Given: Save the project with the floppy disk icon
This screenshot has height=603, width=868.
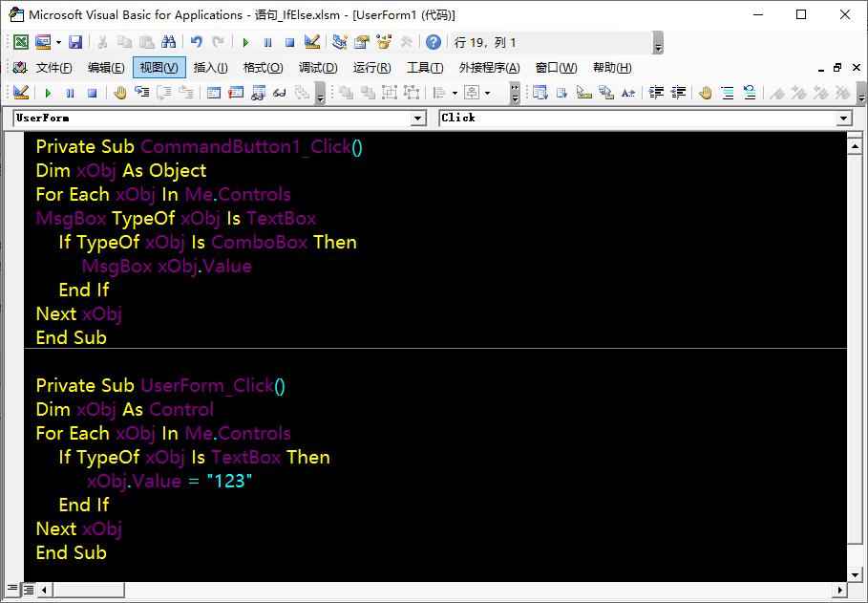Looking at the screenshot, I should point(75,42).
